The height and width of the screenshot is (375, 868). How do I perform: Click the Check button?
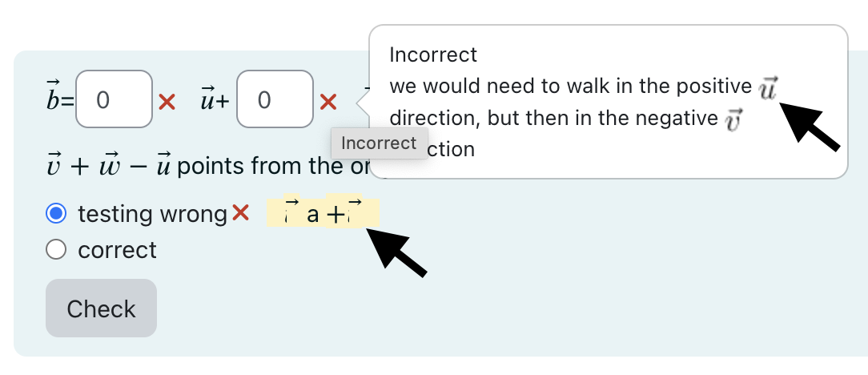102,308
